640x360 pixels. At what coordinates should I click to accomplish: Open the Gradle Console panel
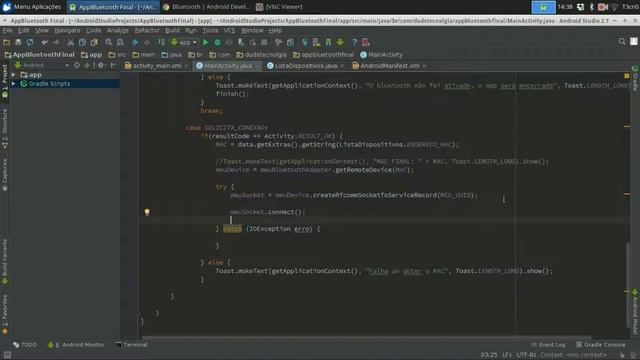coord(600,345)
